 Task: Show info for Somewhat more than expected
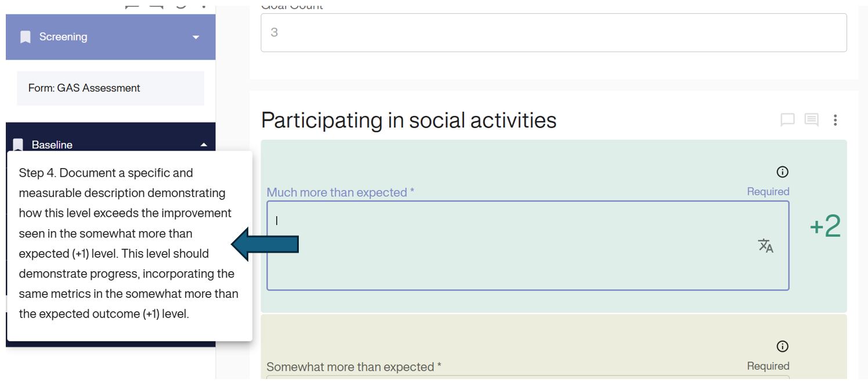tap(782, 347)
